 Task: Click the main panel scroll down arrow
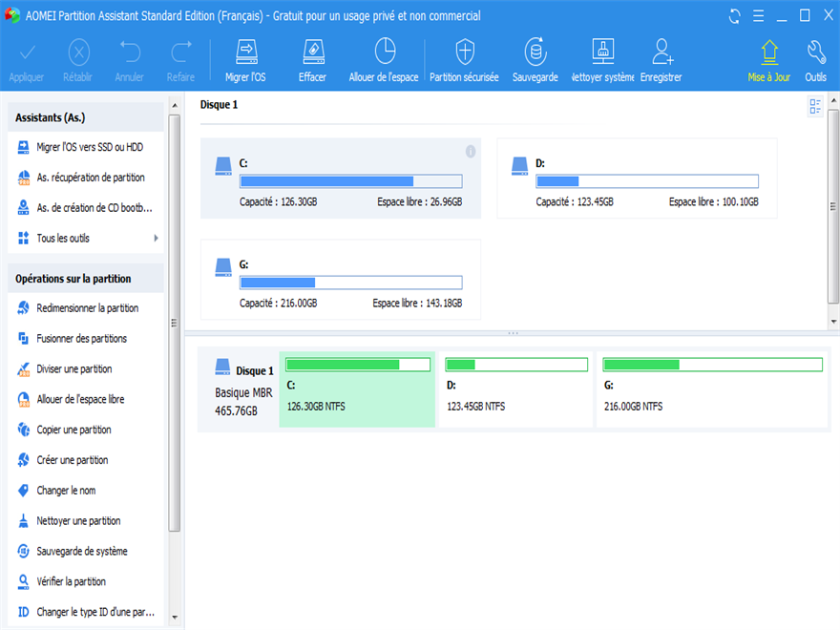(833, 322)
